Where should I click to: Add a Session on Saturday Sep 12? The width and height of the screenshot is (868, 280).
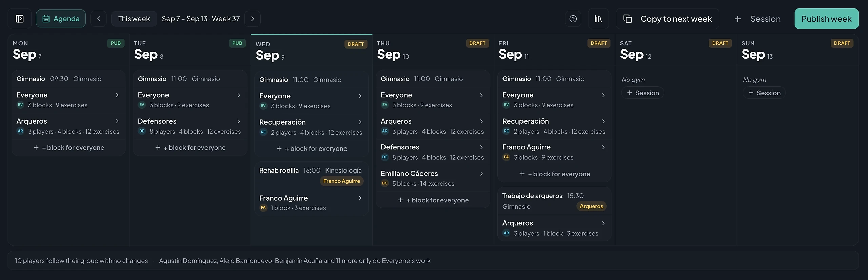[x=643, y=93]
